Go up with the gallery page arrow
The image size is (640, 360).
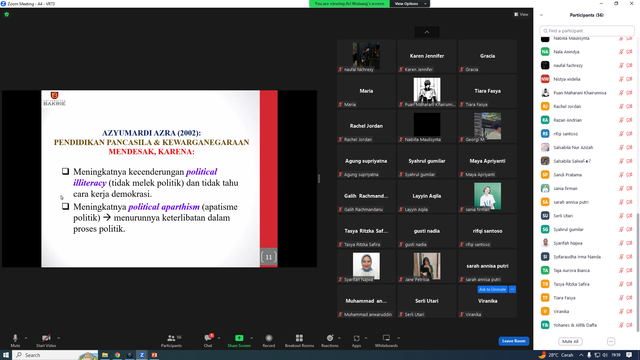(x=427, y=32)
